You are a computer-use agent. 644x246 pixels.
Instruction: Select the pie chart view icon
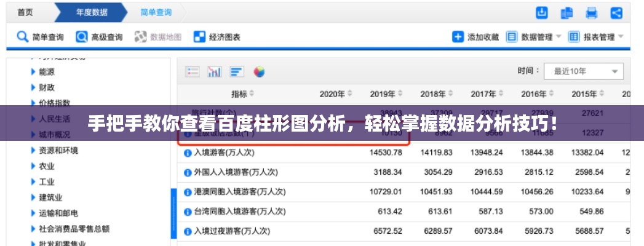(x=259, y=72)
